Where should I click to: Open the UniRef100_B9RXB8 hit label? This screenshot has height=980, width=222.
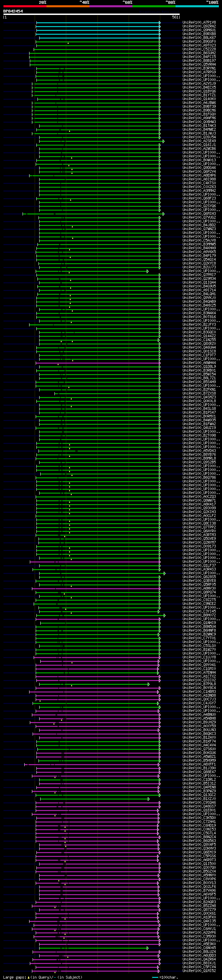pyautogui.click(x=199, y=34)
